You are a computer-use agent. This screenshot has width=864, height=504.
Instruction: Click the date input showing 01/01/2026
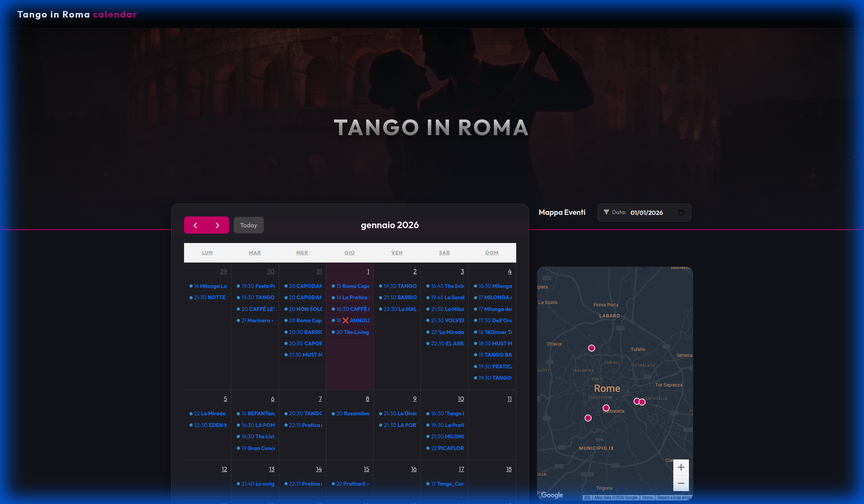tap(647, 213)
